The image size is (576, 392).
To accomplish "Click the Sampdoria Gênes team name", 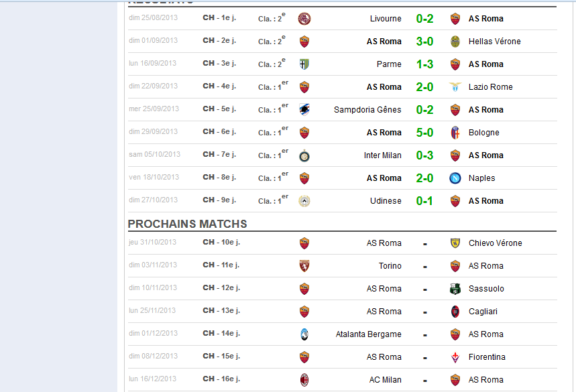I will pos(367,110).
